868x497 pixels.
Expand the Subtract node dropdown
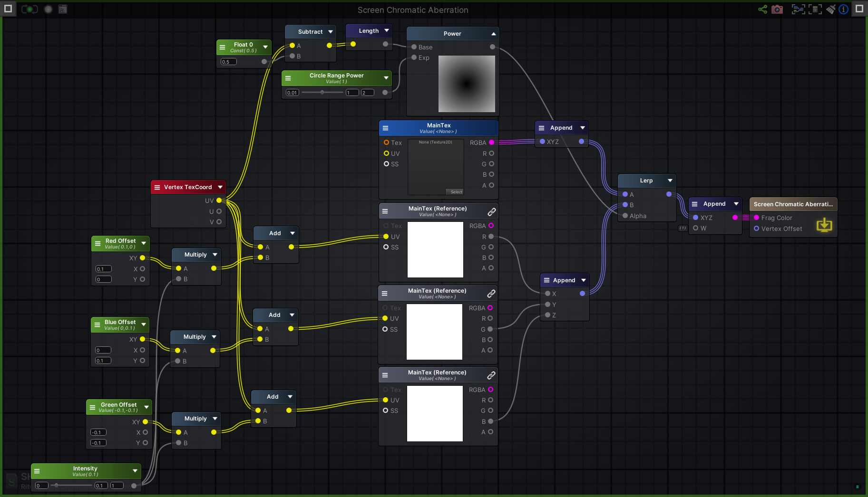coord(330,31)
